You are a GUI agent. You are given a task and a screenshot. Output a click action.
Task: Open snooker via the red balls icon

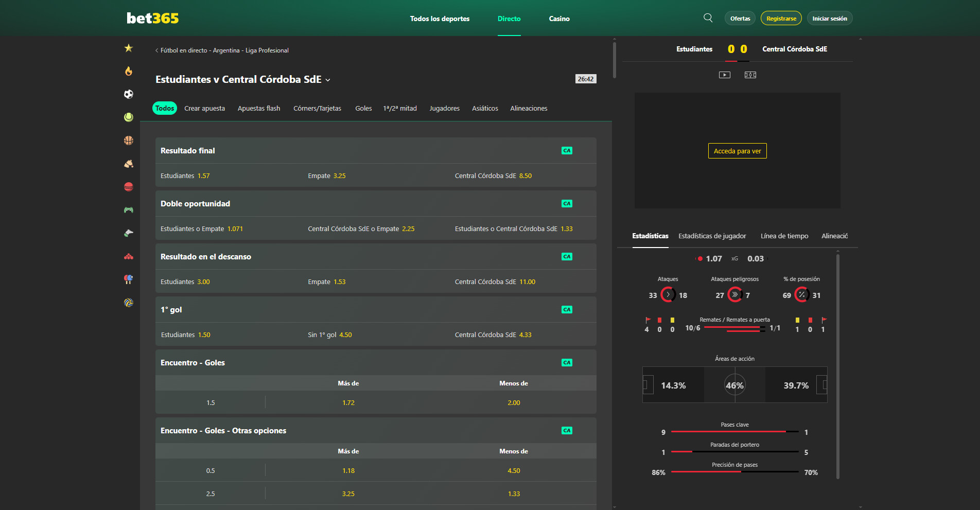pos(129,256)
